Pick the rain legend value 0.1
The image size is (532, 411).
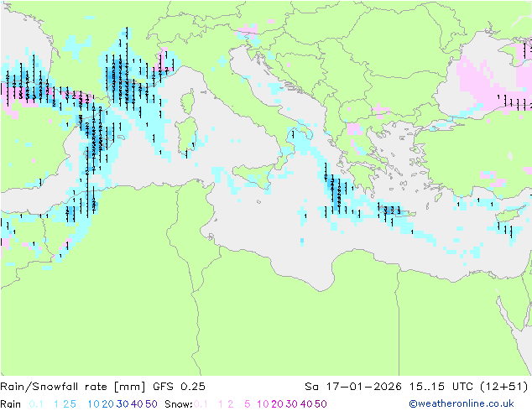(36, 404)
